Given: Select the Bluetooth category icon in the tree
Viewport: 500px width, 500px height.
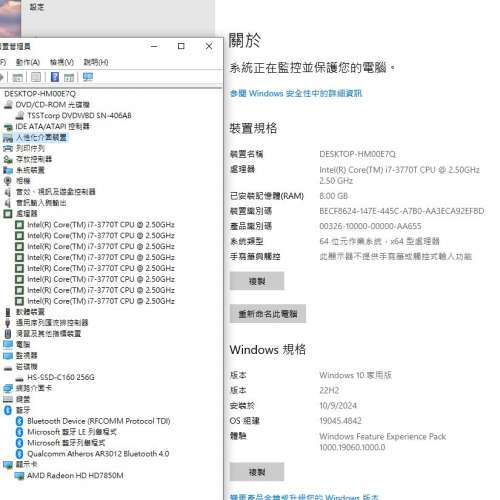Looking at the screenshot, I should (x=8, y=410).
